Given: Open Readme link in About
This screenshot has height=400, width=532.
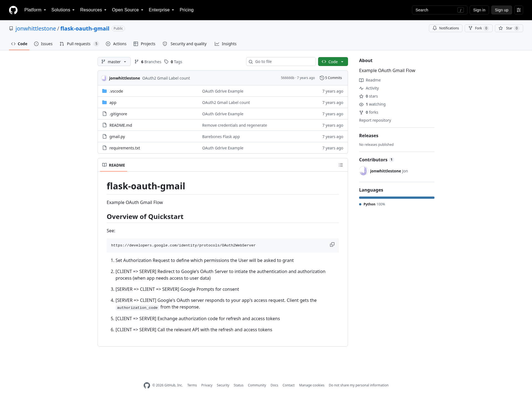Looking at the screenshot, I should 370,80.
